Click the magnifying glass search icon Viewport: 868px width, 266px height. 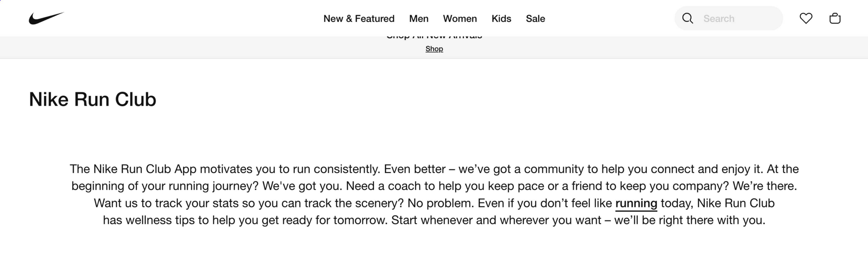(x=687, y=18)
